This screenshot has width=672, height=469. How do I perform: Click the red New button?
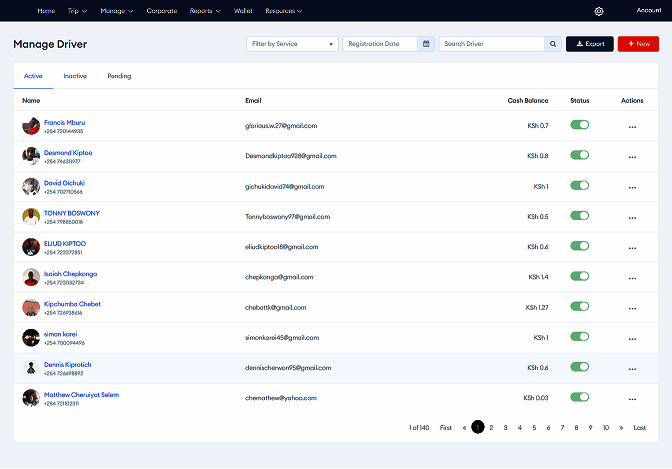(638, 44)
